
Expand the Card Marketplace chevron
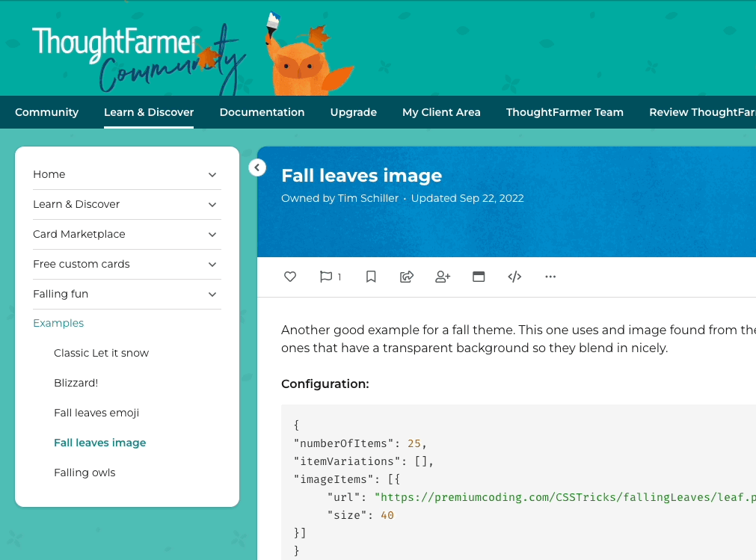point(212,235)
